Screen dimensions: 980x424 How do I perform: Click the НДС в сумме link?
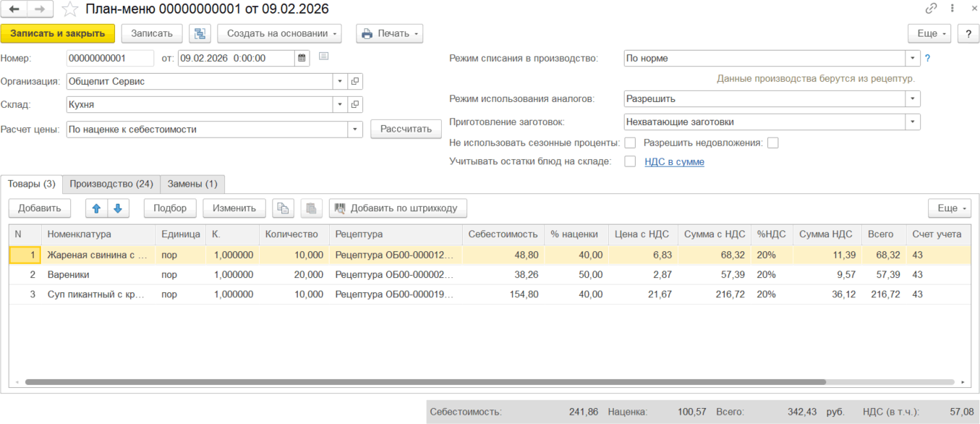coord(674,162)
